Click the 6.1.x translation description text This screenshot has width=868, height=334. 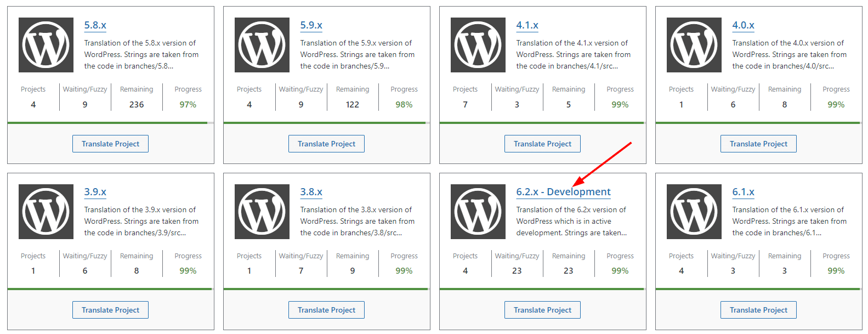789,221
